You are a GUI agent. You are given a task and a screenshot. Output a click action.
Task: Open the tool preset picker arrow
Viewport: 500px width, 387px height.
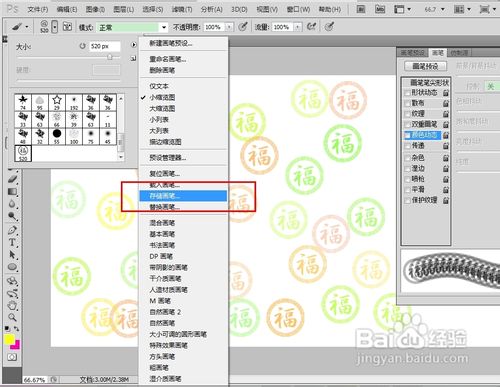tap(27, 27)
